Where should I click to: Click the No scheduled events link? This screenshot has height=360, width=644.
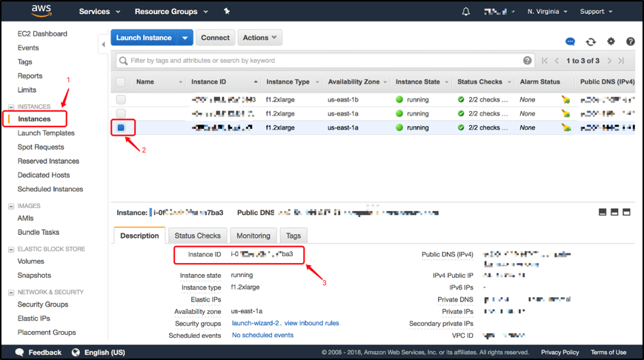pyautogui.click(x=263, y=335)
